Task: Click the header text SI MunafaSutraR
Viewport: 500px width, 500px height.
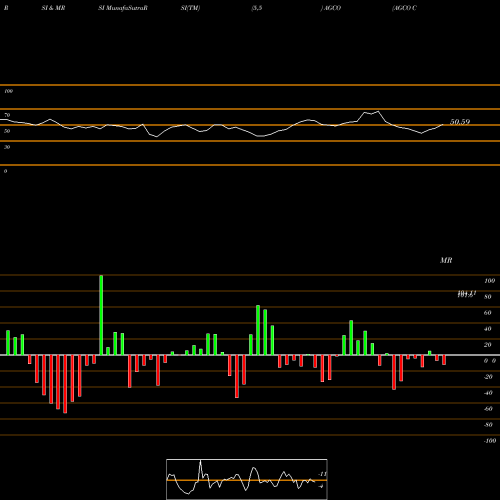Action: point(123,8)
